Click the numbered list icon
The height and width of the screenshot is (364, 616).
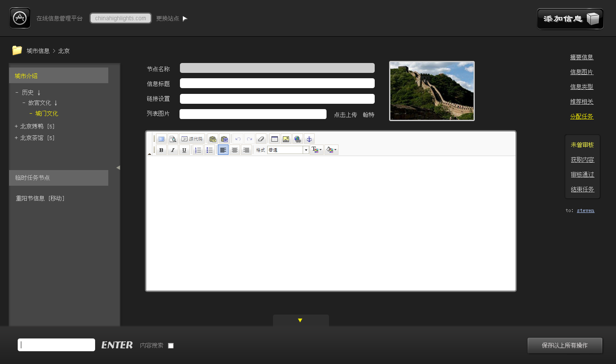click(x=198, y=150)
